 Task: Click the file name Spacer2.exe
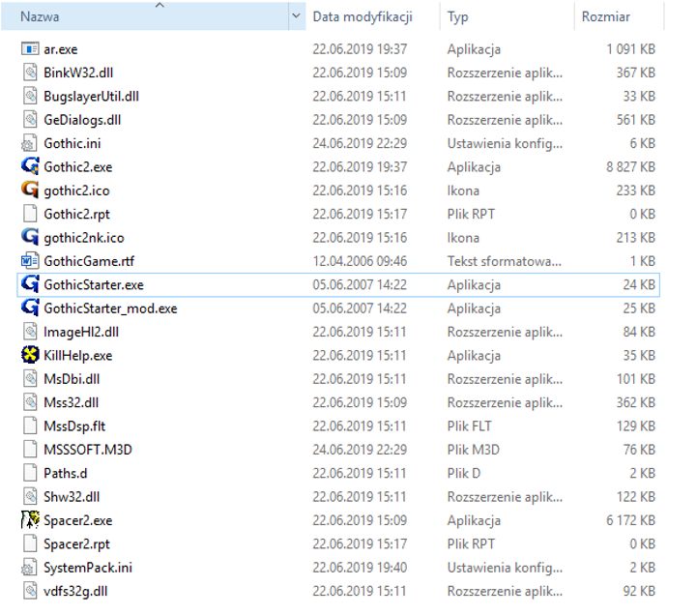[78, 520]
